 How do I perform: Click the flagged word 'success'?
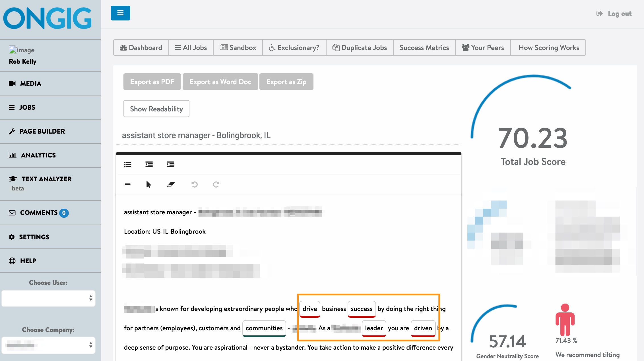(362, 309)
